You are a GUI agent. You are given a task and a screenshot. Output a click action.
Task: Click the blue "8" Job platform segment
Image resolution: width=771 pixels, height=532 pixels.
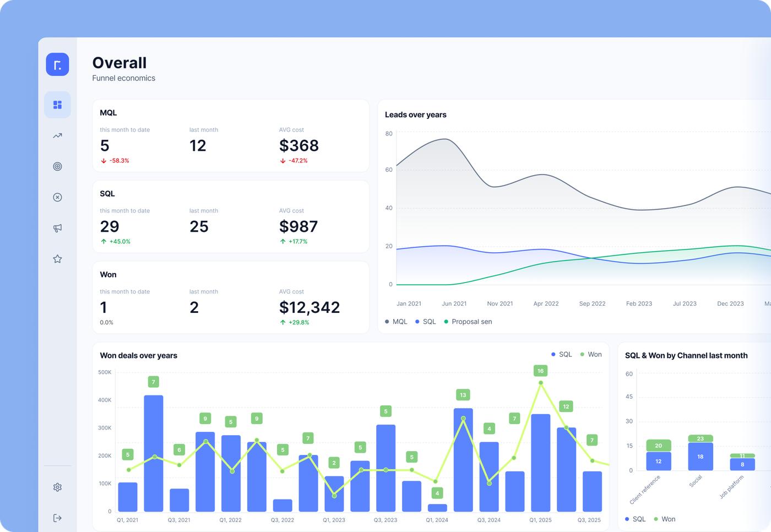click(742, 464)
